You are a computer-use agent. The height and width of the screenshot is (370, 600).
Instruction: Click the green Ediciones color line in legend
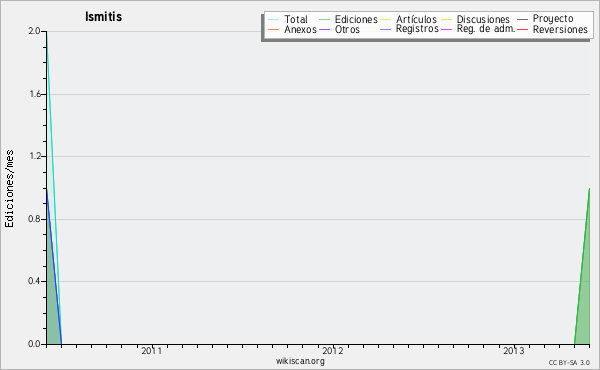click(324, 19)
